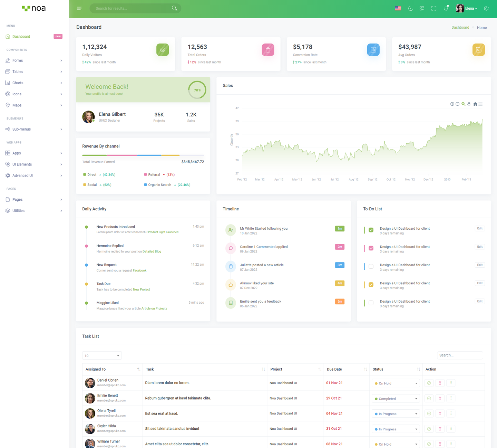The width and height of the screenshot is (497, 448).
Task: Open Pages in the sidebar
Action: point(34,200)
